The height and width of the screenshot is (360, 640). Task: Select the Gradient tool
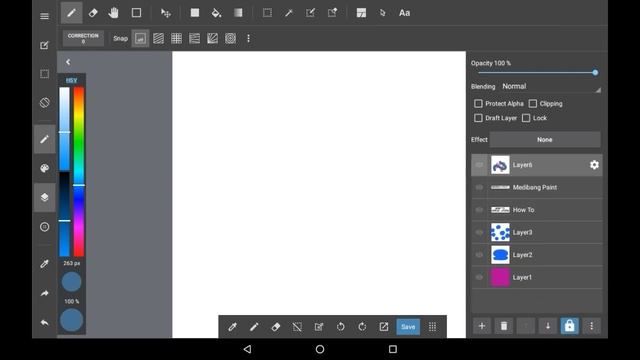[x=238, y=13]
